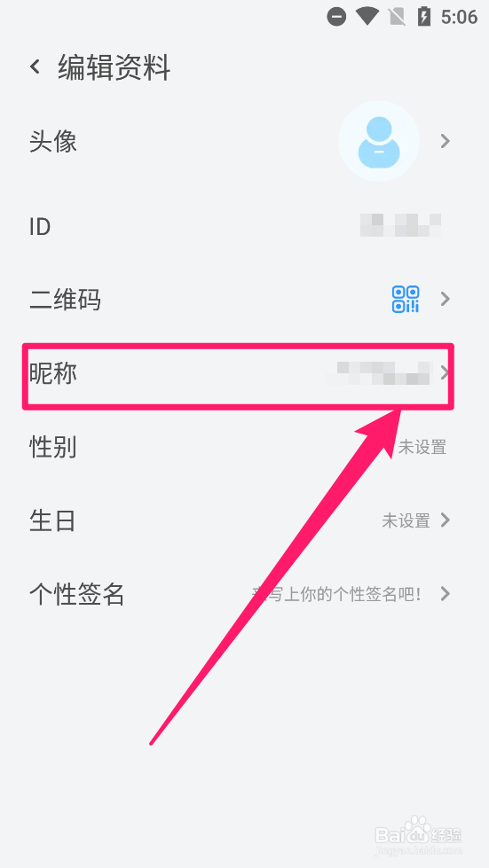Expand the chevron in the 二维码 row
Image resolution: width=489 pixels, height=868 pixels.
pyautogui.click(x=445, y=300)
